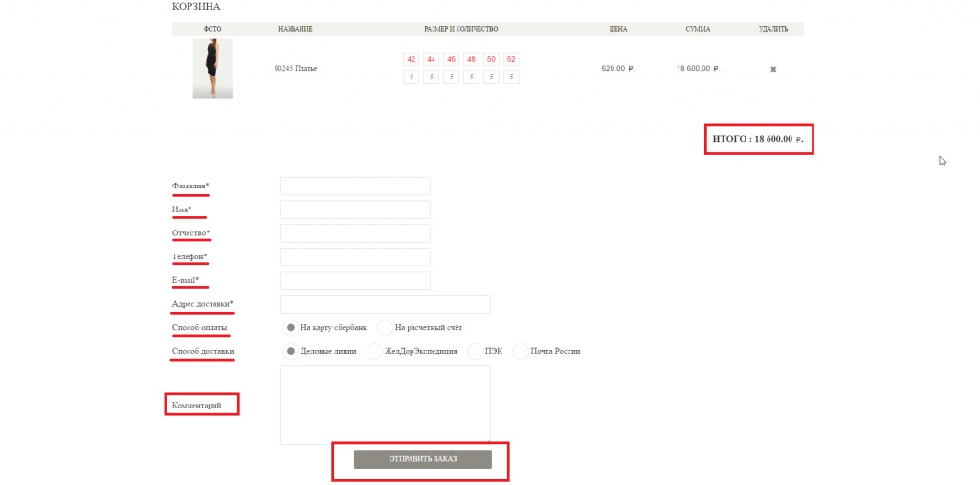Image resolution: width=980 pixels, height=485 pixels.
Task: Remove the dress from cart with X icon
Action: tap(773, 69)
